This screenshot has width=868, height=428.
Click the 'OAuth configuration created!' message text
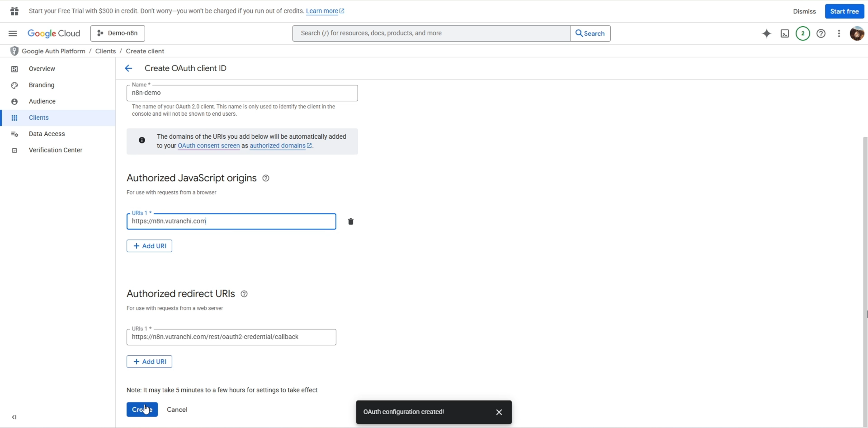tap(404, 412)
